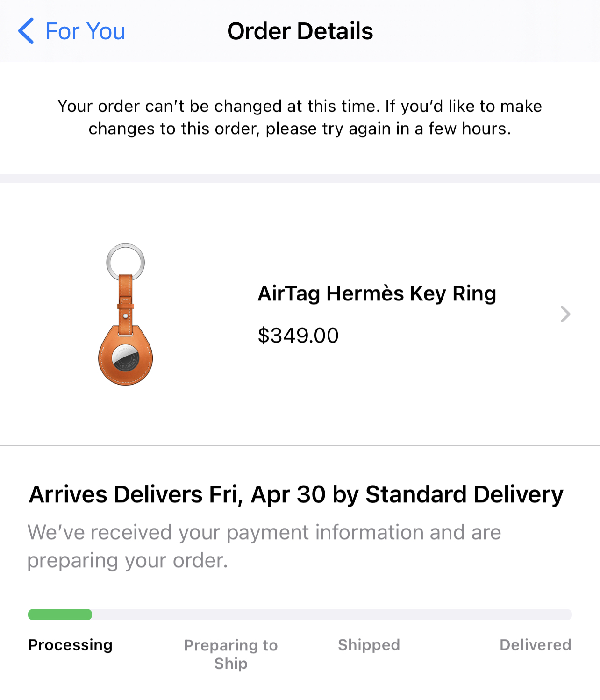
Task: Tap the payment received status message
Action: [x=264, y=546]
